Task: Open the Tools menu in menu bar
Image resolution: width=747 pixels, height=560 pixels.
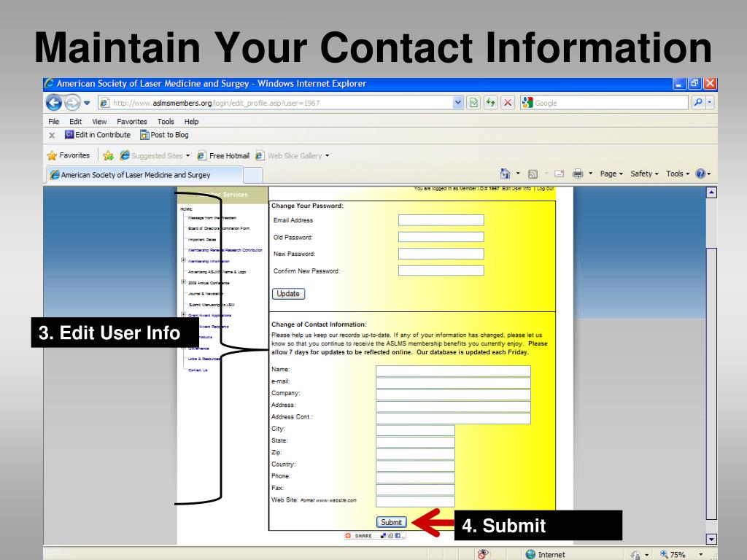Action: 166,122
